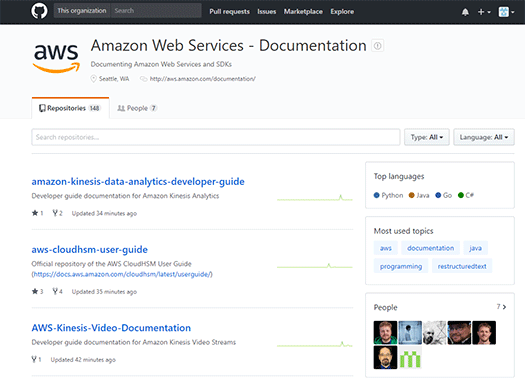Click the 'Top languages' heading
The image size is (525, 380).
[399, 176]
